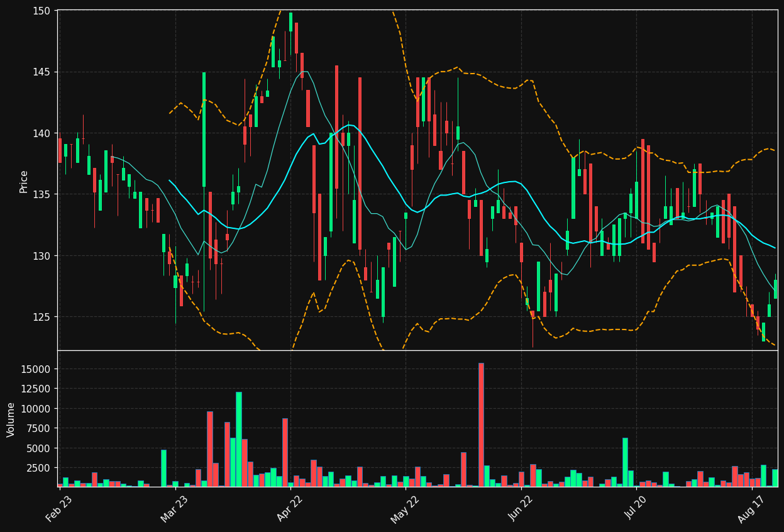Pick the "Mar 23" date label

[x=174, y=509]
